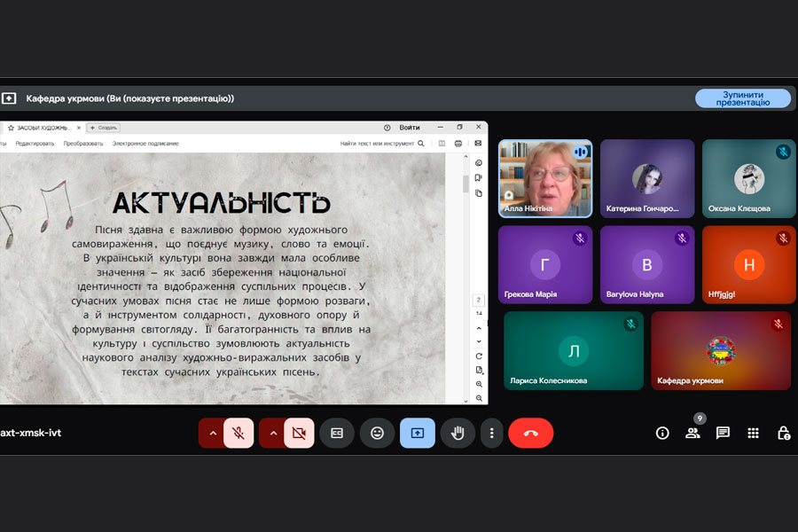Open the more options three-dot menu
Screen dimensions: 798x532
pyautogui.click(x=491, y=433)
